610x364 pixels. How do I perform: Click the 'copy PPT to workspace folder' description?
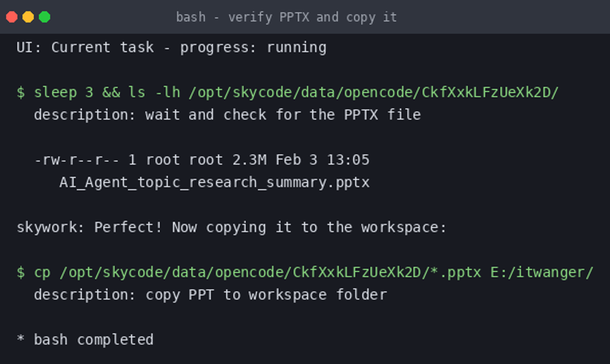tap(267, 295)
